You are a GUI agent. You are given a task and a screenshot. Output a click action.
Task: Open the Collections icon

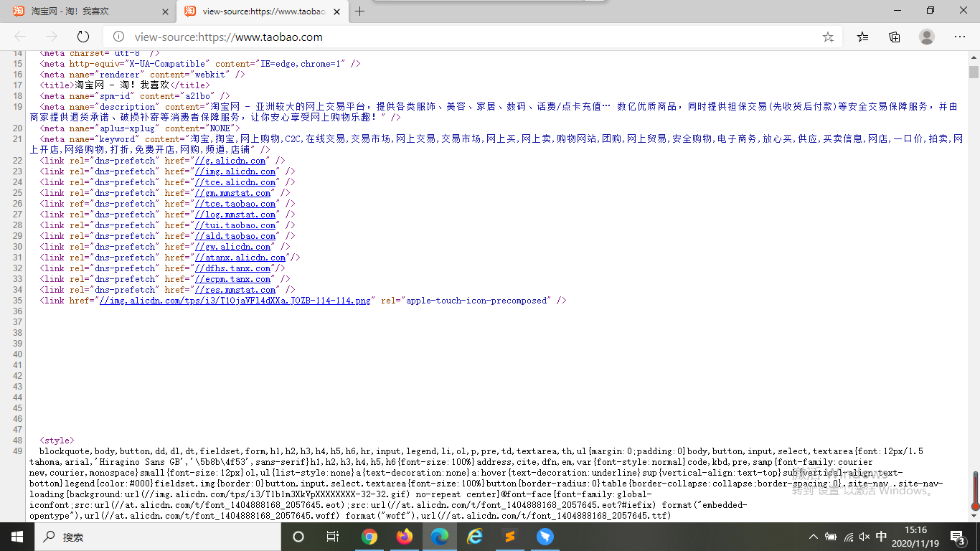click(x=895, y=37)
